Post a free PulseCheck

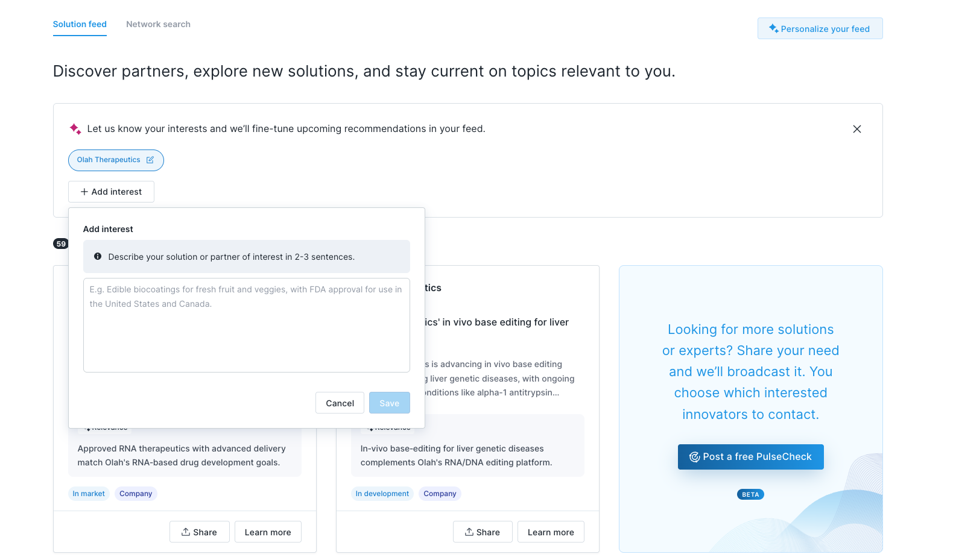pos(750,457)
